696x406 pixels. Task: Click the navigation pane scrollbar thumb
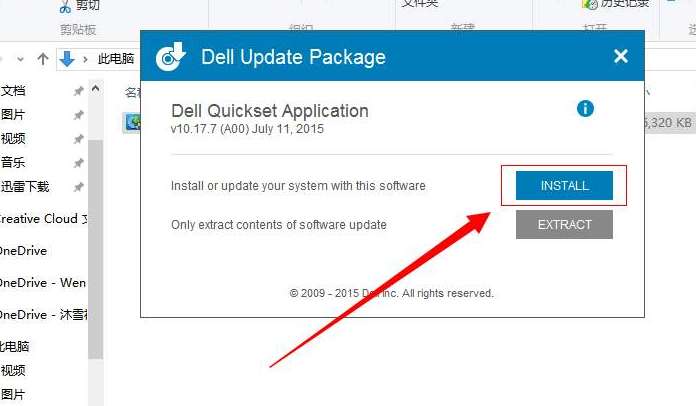click(95, 249)
